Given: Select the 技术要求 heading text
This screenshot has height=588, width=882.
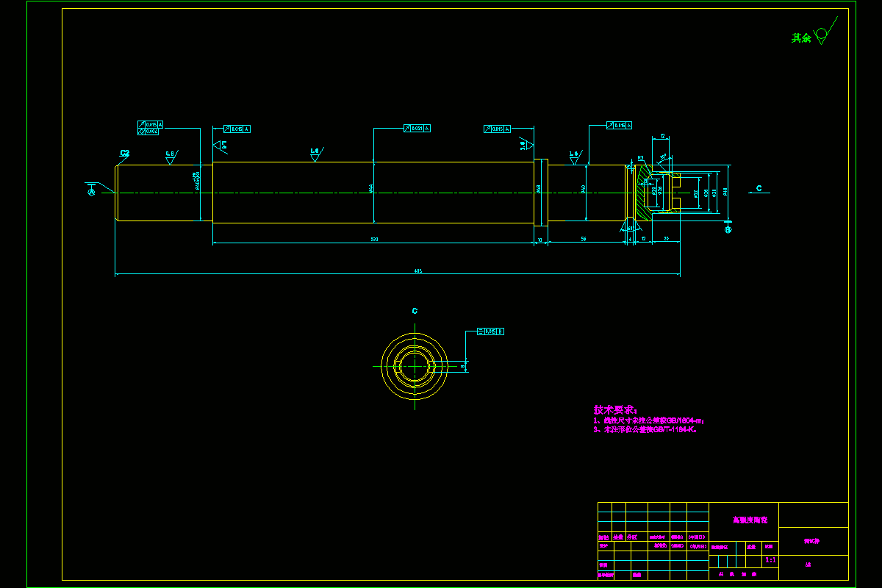Looking at the screenshot, I should 616,409.
